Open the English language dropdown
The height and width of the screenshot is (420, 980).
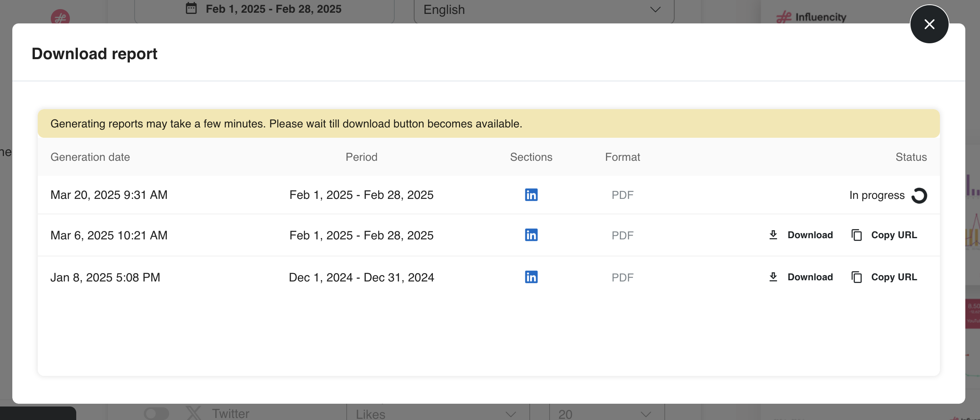click(x=544, y=10)
